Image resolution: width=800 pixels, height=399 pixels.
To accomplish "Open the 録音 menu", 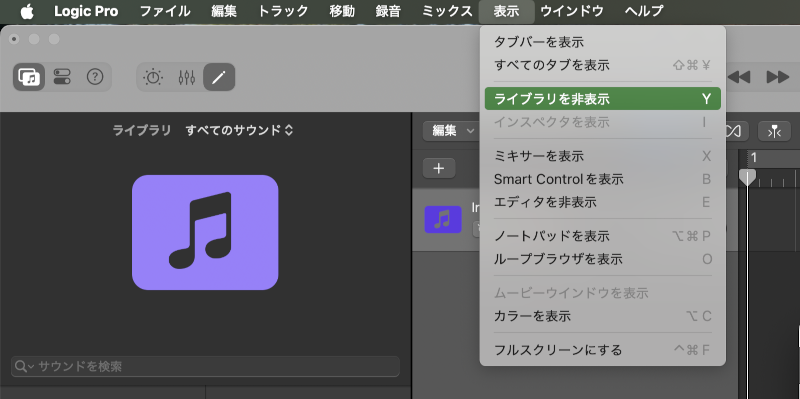I will pyautogui.click(x=388, y=11).
